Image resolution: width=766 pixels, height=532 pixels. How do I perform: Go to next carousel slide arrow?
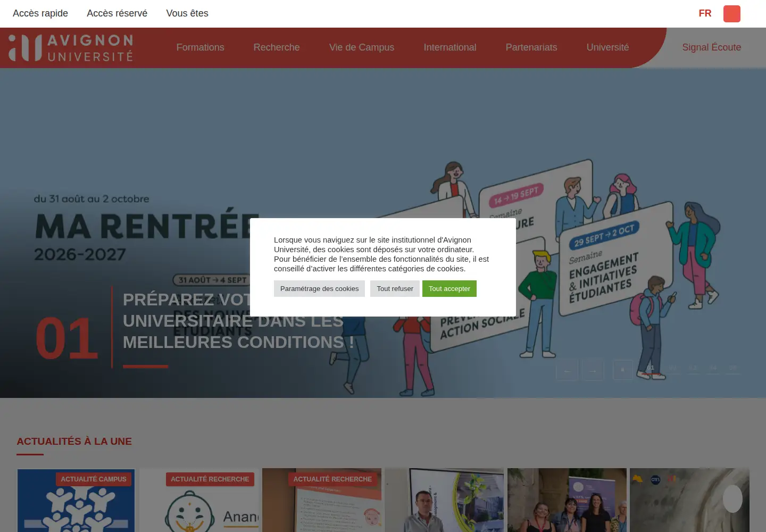[x=593, y=370]
